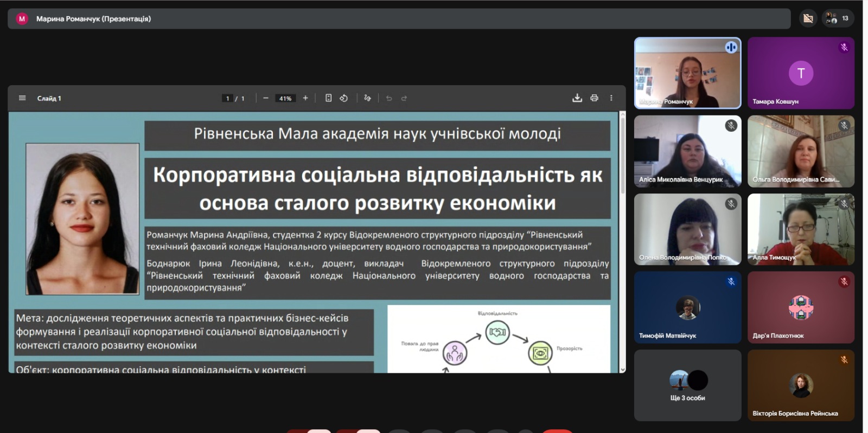This screenshot has width=868, height=433.
Task: Click the crossed-out building icon in header
Action: coord(808,18)
